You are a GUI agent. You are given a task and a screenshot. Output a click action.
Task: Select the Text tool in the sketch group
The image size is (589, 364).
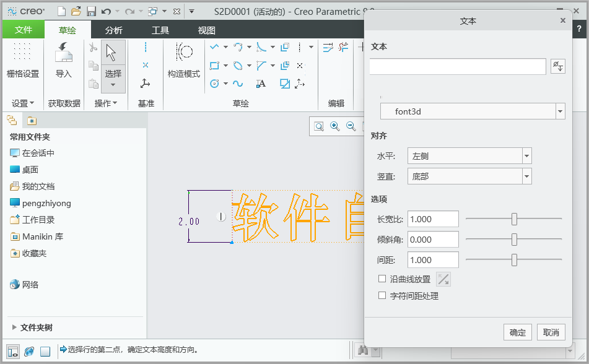pyautogui.click(x=261, y=83)
